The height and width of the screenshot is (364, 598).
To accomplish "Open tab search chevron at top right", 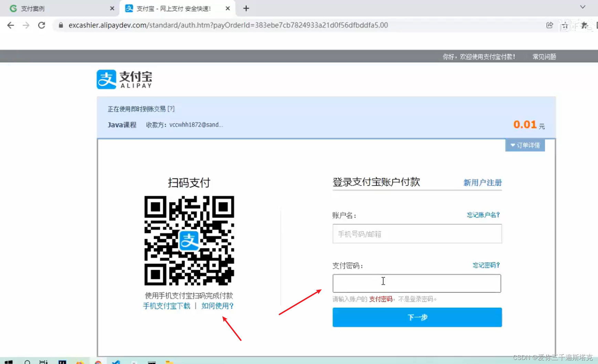I will coord(583,7).
